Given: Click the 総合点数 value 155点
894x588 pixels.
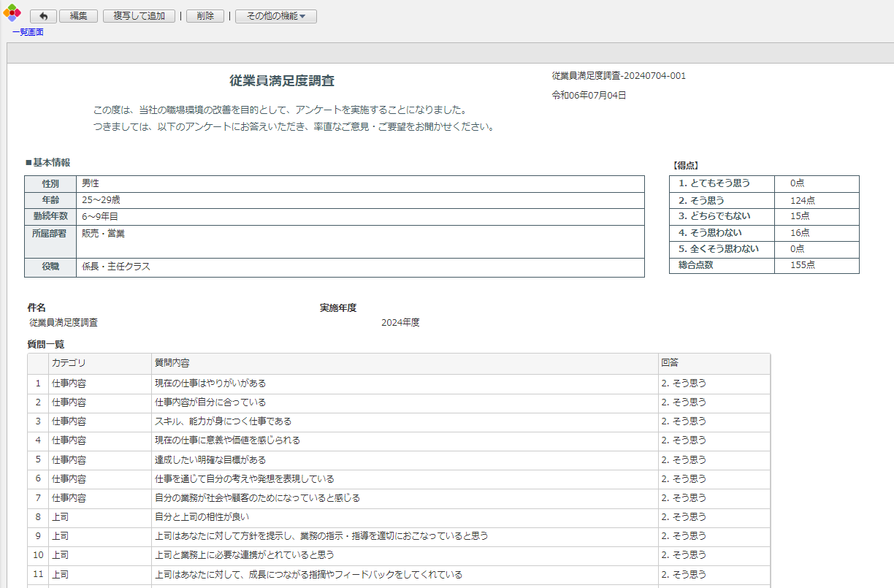Looking at the screenshot, I should tap(802, 266).
